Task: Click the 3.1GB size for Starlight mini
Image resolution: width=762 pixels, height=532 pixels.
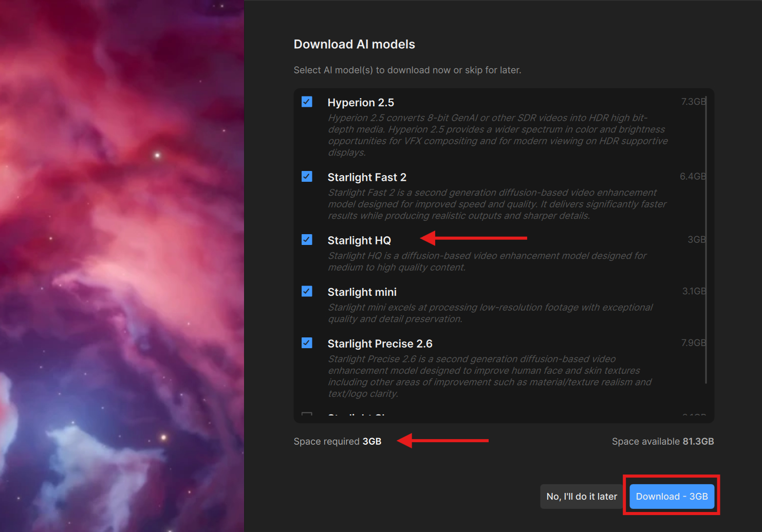Action: [x=694, y=291]
